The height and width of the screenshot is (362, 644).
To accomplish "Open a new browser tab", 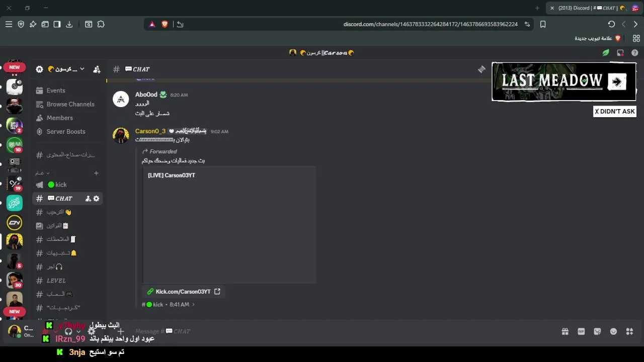I will tap(537, 8).
